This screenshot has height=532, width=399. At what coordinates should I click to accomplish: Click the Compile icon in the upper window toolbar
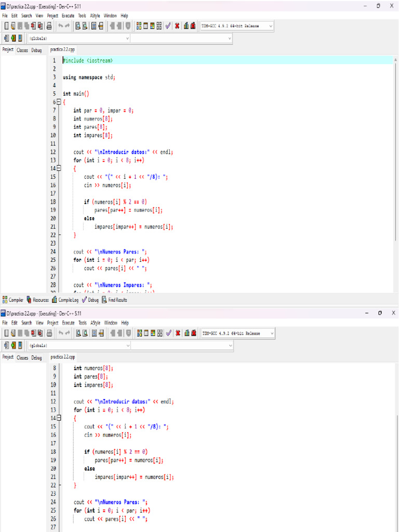pos(139,26)
